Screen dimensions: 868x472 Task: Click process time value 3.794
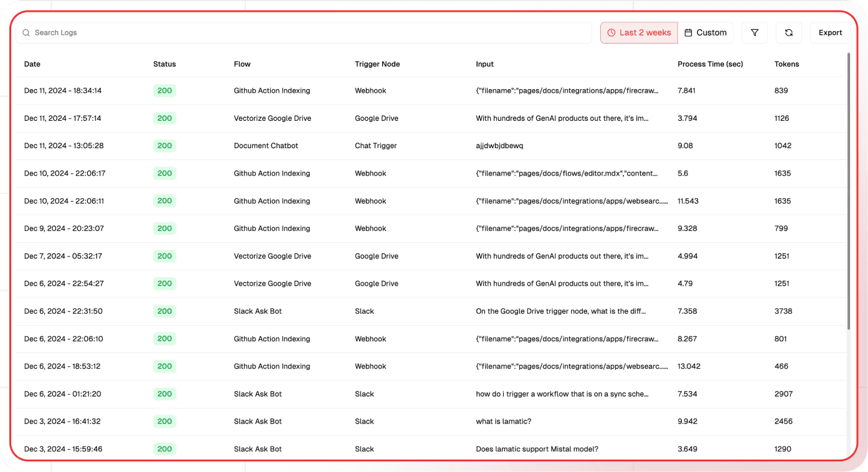[687, 118]
